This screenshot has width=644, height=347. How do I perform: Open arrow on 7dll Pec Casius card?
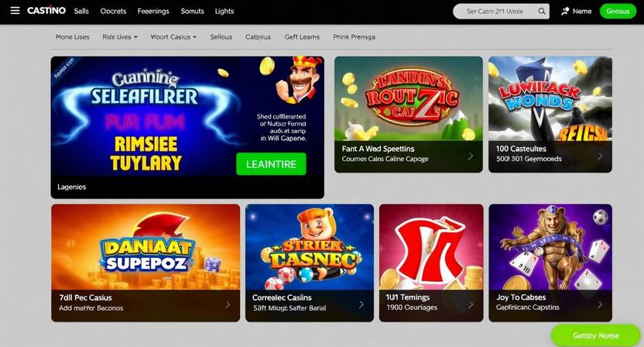(x=228, y=304)
